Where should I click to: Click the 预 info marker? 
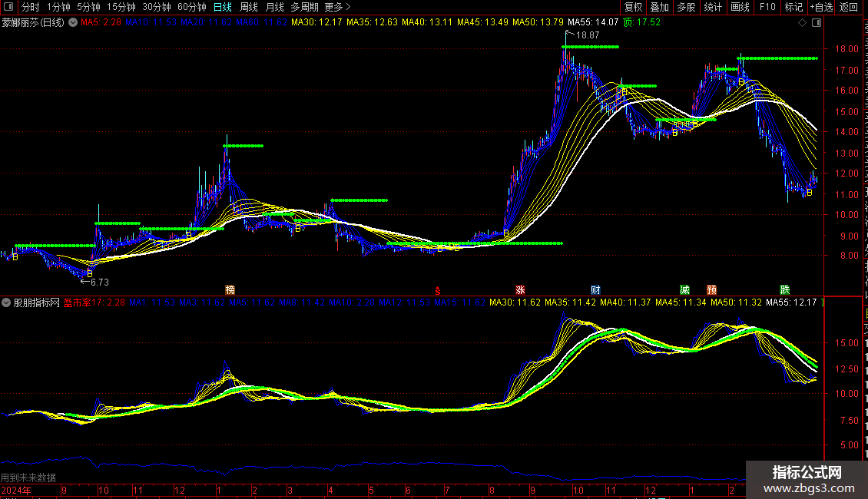coord(712,289)
